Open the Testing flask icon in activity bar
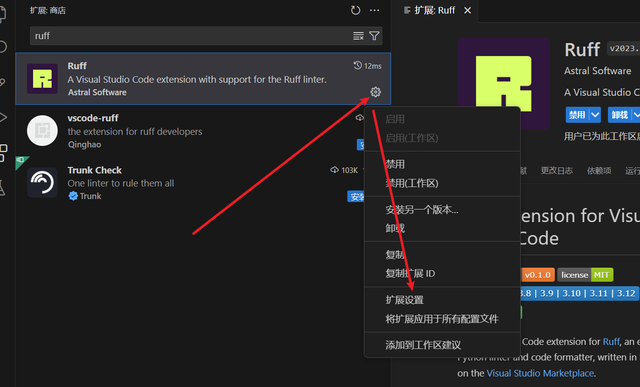 coord(2,188)
